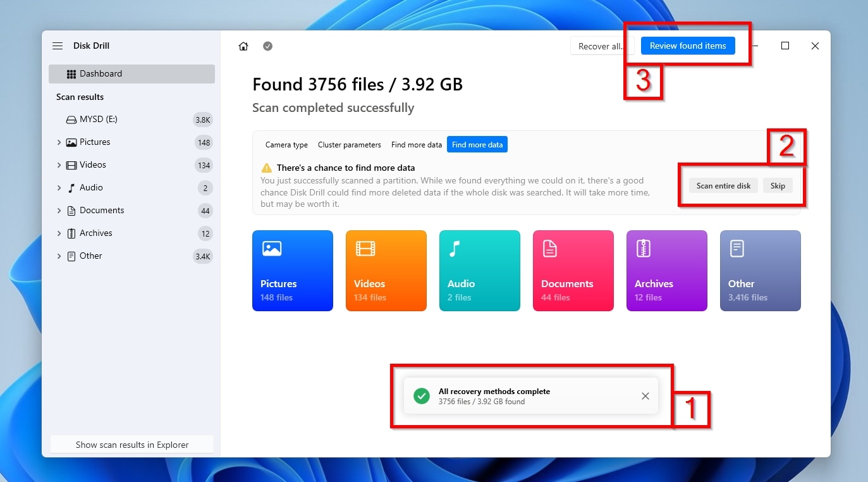The height and width of the screenshot is (482, 868).
Task: Open the Cluster parameters tab
Action: coord(349,144)
